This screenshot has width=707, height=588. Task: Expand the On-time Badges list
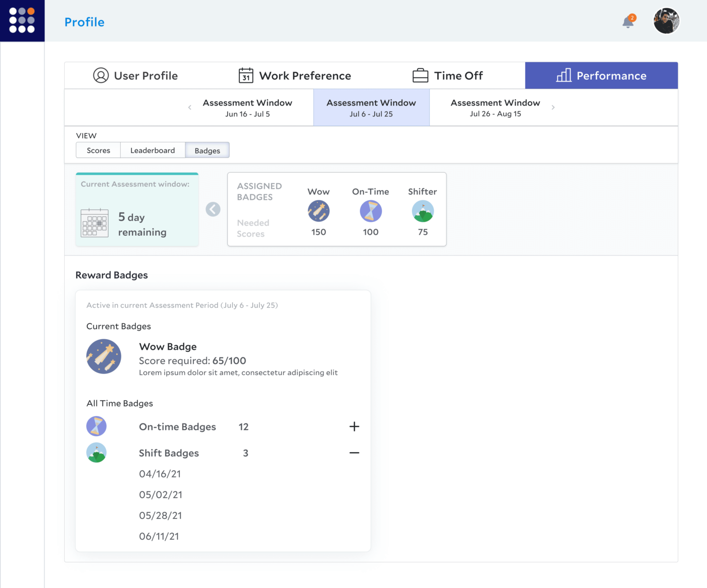[x=355, y=426]
